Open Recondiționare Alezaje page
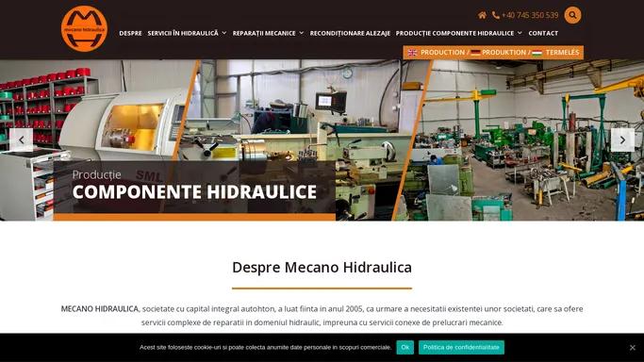Screen dimensions: 644x362 click(x=350, y=33)
